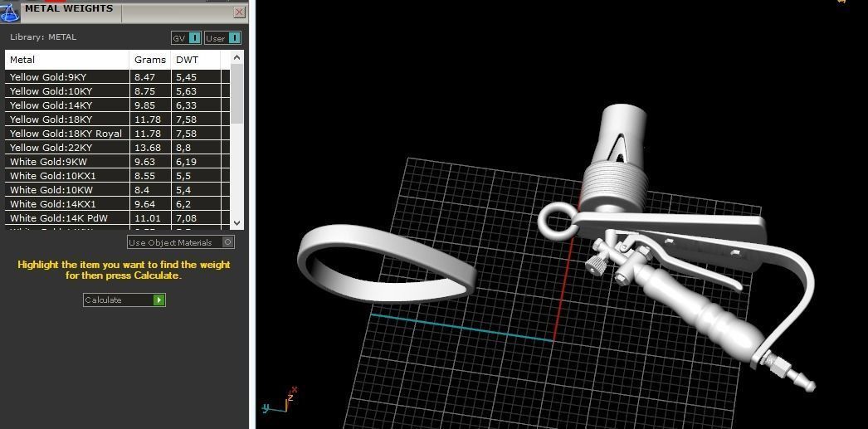
Task: Enable Use Object Materials option
Action: click(x=180, y=242)
